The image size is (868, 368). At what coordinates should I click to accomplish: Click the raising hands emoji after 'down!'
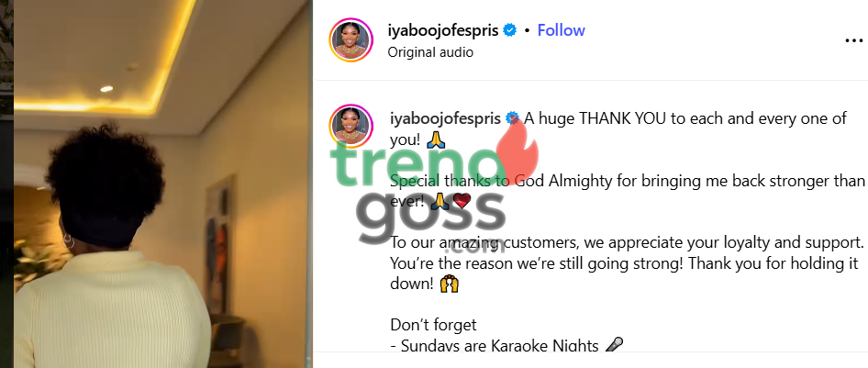point(449,284)
